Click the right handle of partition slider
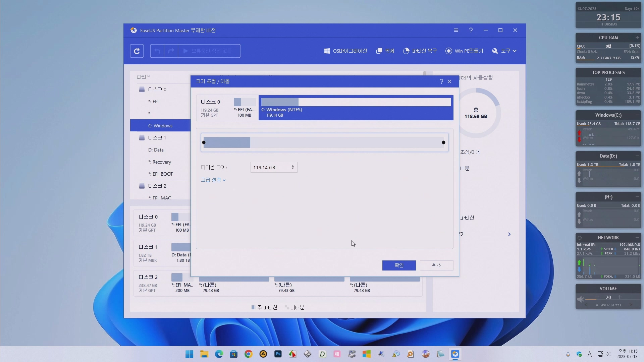Image resolution: width=644 pixels, height=362 pixels. pyautogui.click(x=443, y=142)
